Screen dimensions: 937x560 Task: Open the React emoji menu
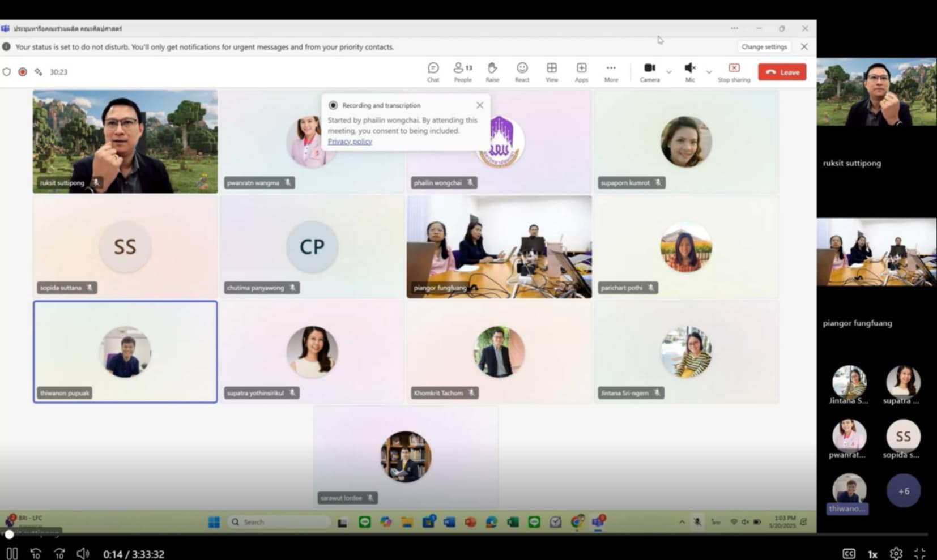pos(522,71)
